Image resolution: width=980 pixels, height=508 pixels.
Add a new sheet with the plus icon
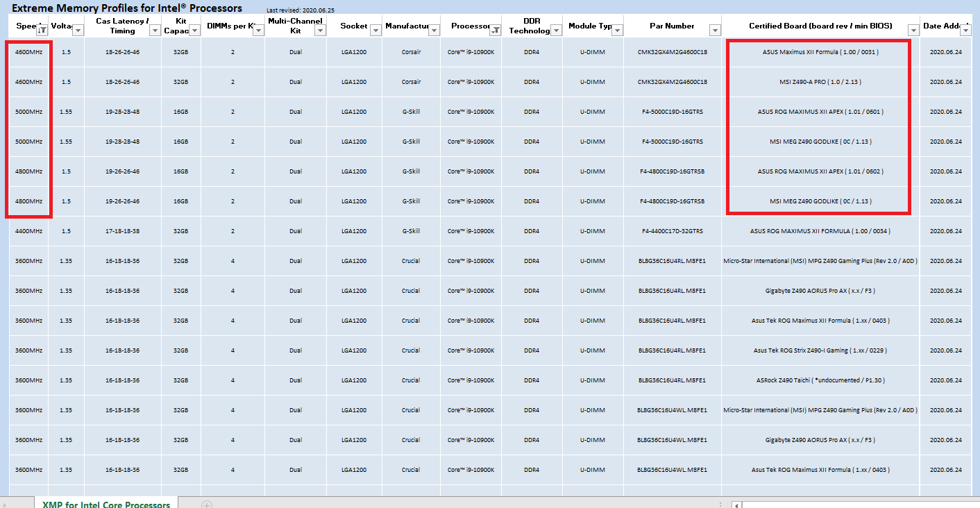click(x=206, y=505)
